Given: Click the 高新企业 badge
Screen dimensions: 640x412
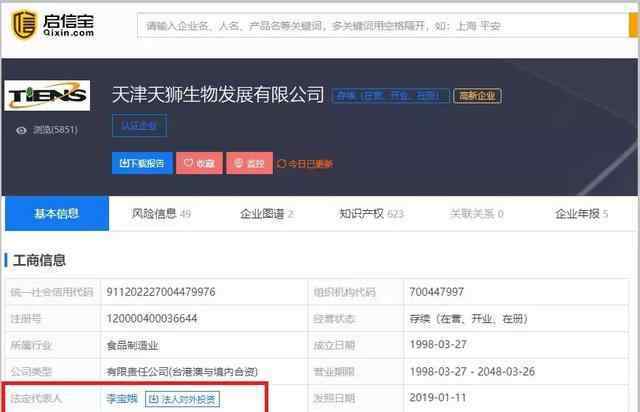Looking at the screenshot, I should click(x=477, y=96).
